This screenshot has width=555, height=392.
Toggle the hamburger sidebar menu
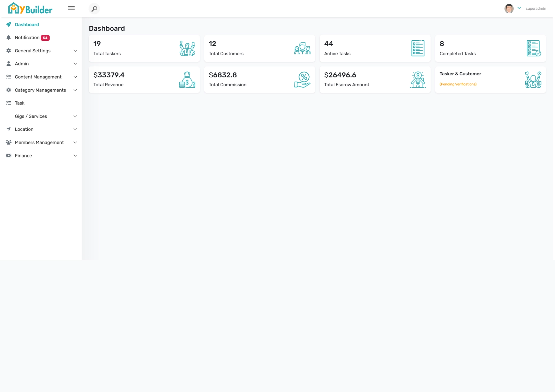[71, 8]
